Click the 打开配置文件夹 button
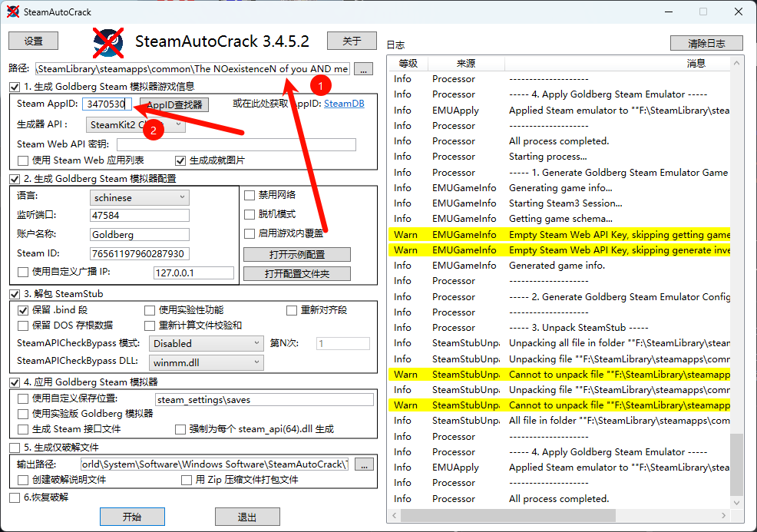The image size is (757, 532). point(297,273)
